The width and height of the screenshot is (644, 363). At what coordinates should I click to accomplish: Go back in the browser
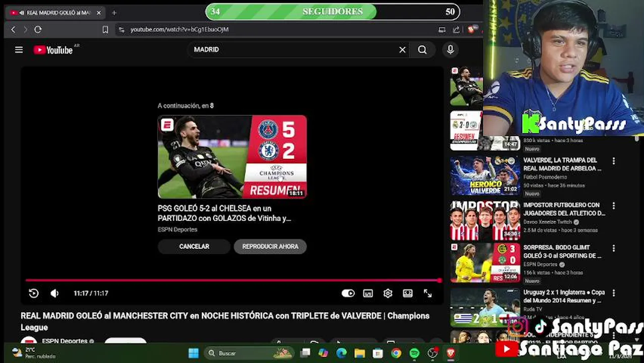[x=13, y=30]
